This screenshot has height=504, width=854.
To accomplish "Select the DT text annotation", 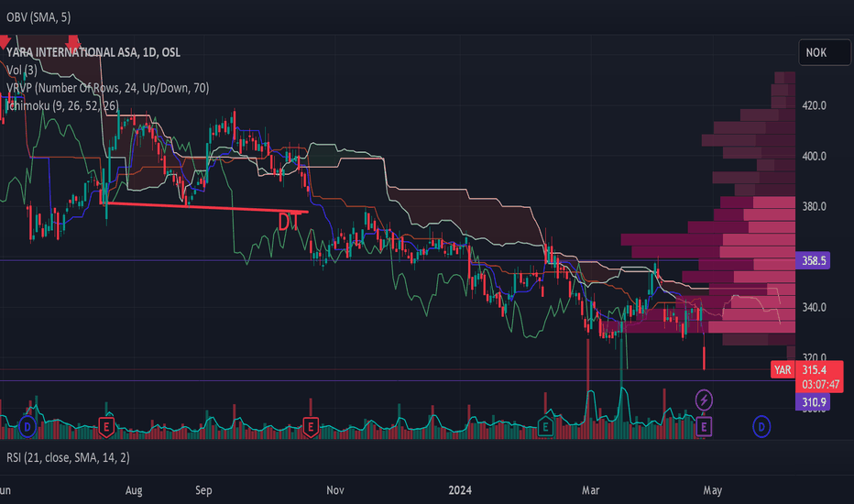I will (288, 221).
